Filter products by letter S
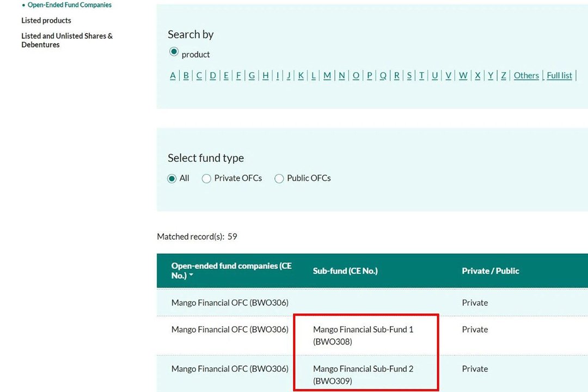 pyautogui.click(x=409, y=76)
